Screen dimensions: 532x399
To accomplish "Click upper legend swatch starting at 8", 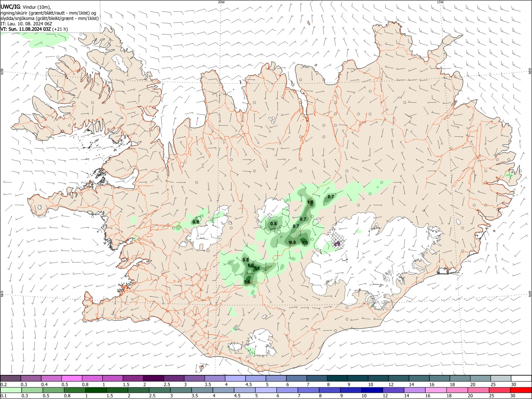I will [337, 378].
